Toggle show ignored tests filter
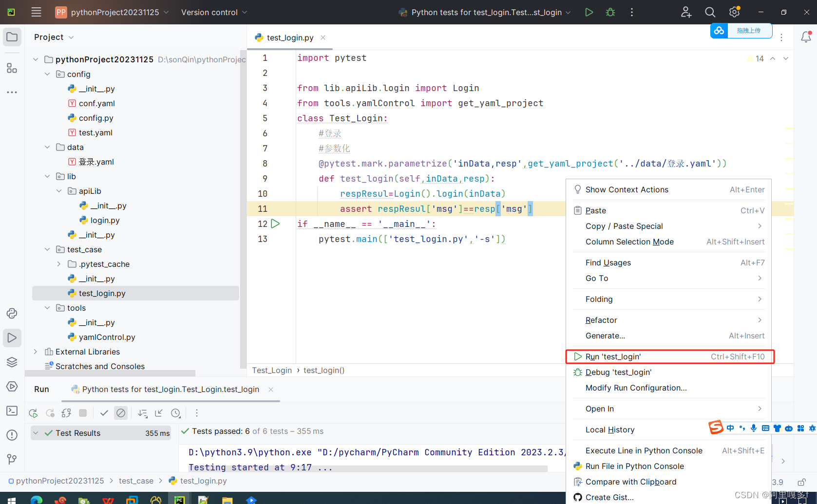The width and height of the screenshot is (817, 504). (x=121, y=413)
